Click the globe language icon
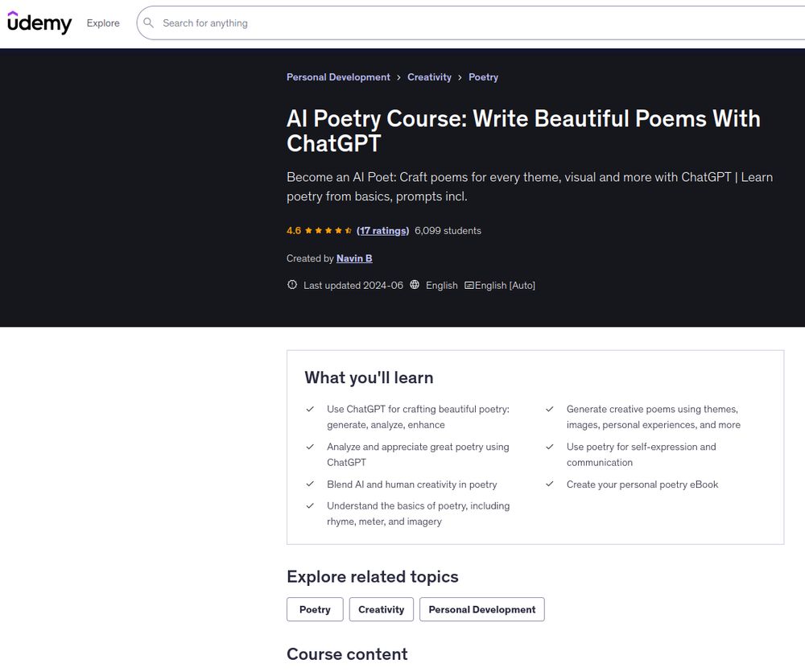This screenshot has width=805, height=672. [x=415, y=285]
